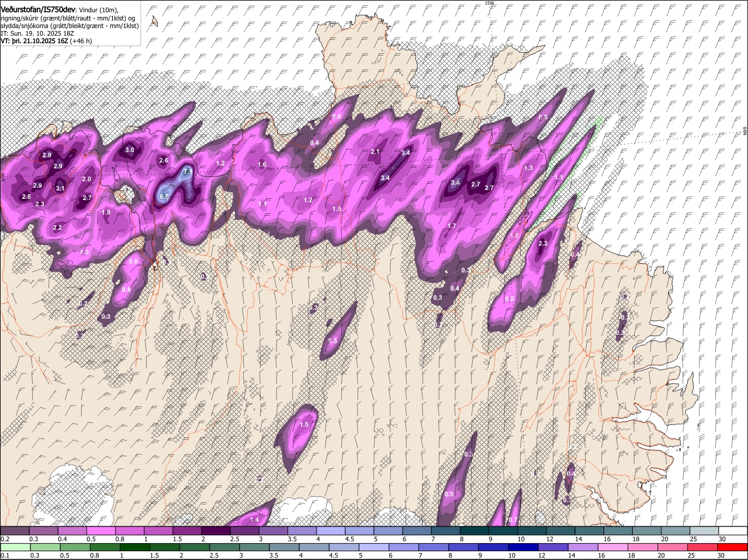
Task: Click the upper legend swatch between 0.2 and 0.3
Action: pyautogui.click(x=15, y=531)
